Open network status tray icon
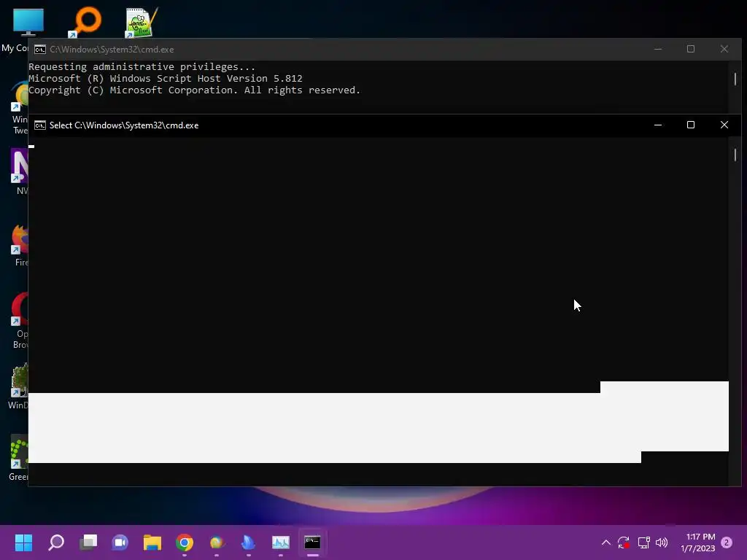747x560 pixels. point(643,542)
